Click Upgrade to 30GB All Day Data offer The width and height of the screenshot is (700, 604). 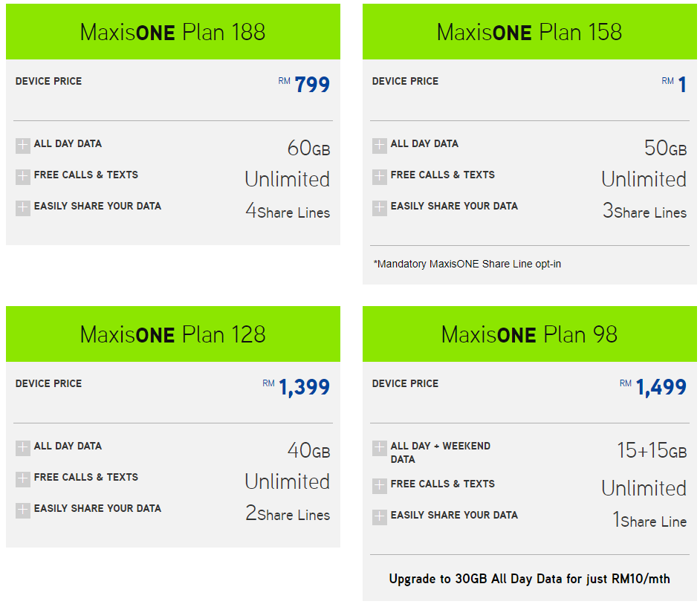pyautogui.click(x=529, y=578)
